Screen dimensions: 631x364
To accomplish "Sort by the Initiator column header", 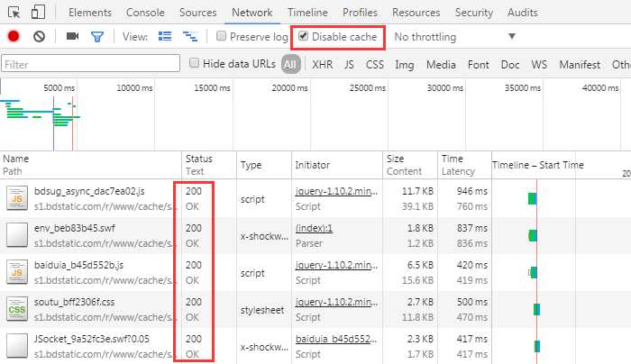I will (337, 165).
